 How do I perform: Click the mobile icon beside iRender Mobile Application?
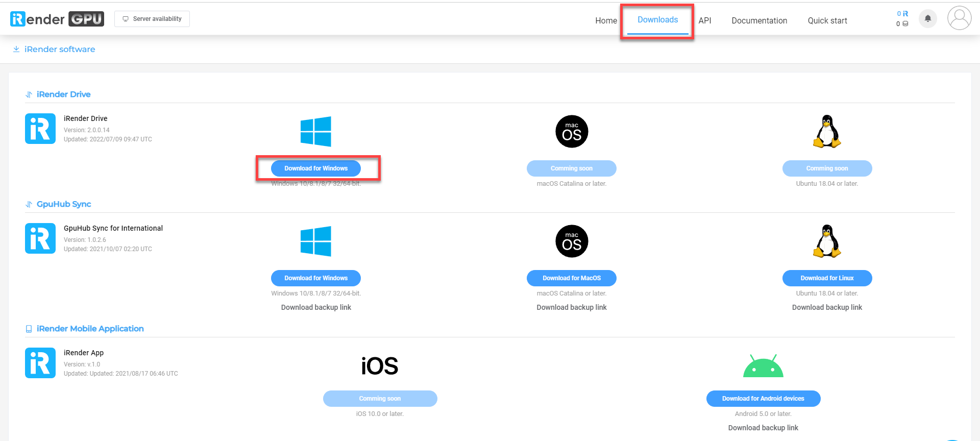coord(29,329)
